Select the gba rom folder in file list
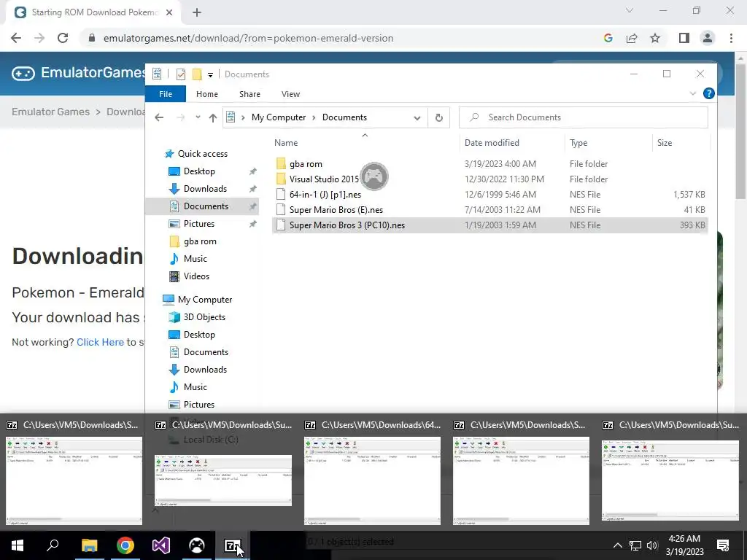Screen dimensions: 747x560 tap(489, 164)
